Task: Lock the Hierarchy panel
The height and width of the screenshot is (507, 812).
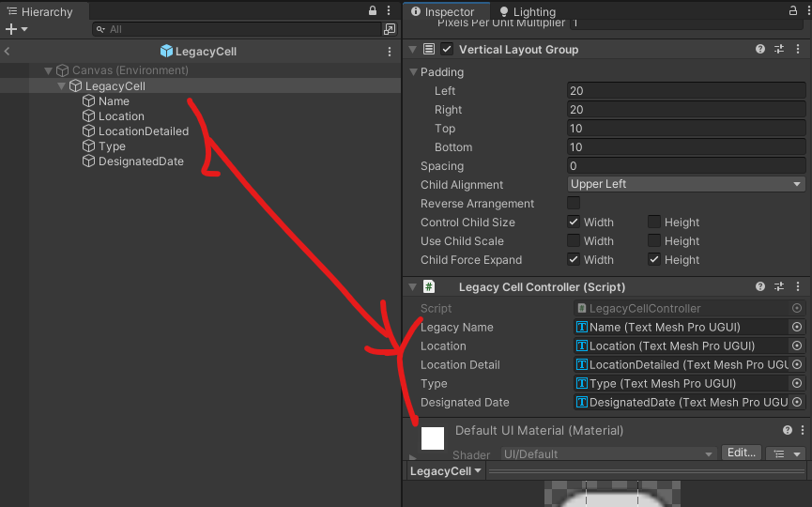Action: point(373,10)
